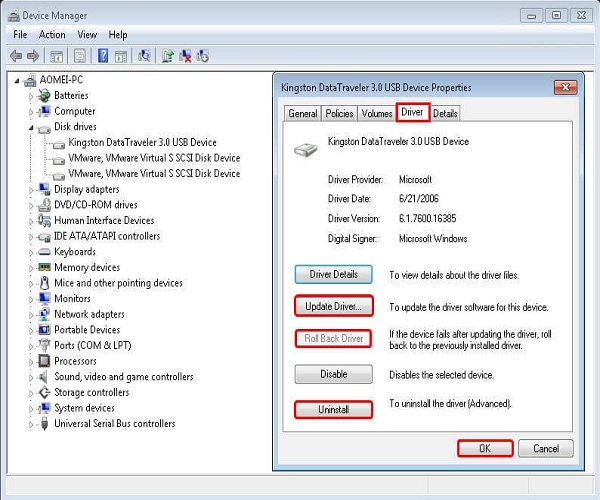Click the show/hide console tree icon
The height and width of the screenshot is (500, 600).
57,56
